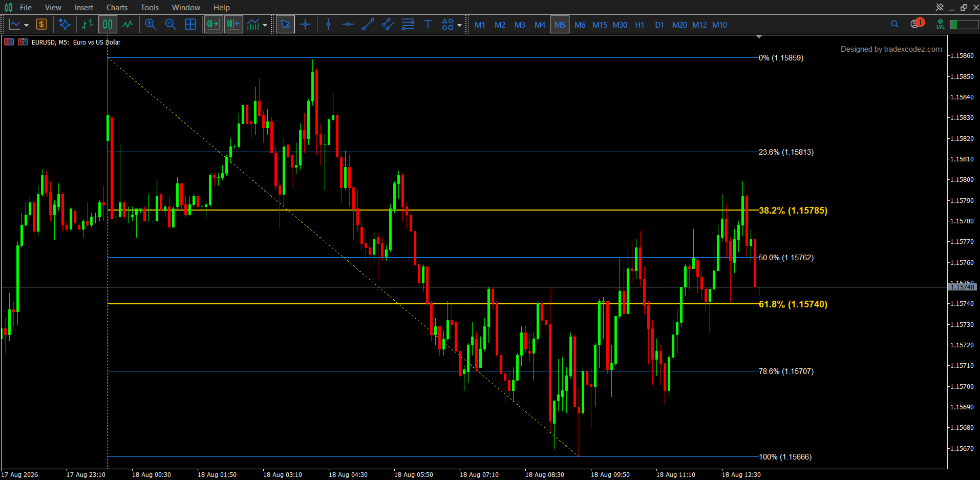Switch timeframe to M1
This screenshot has width=980, height=480.
pyautogui.click(x=480, y=25)
